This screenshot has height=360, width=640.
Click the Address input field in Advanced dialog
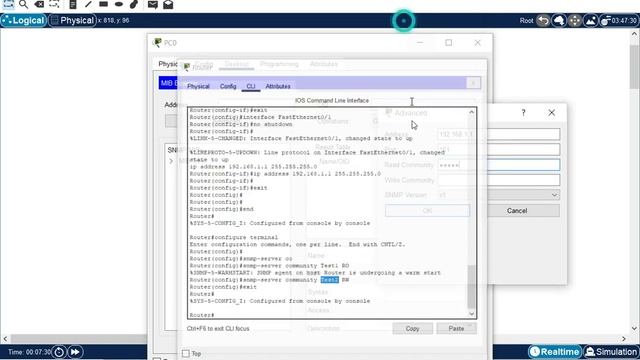[x=498, y=134]
